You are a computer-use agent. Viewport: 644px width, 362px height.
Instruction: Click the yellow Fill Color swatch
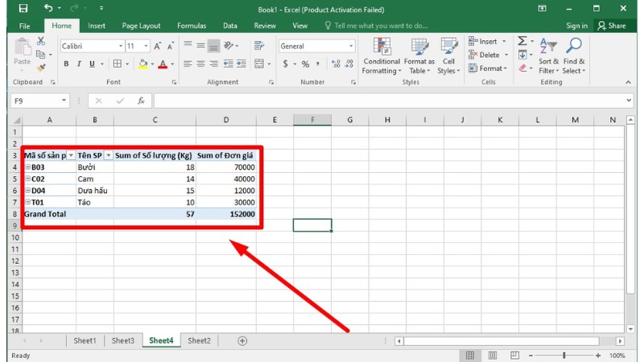click(x=142, y=64)
